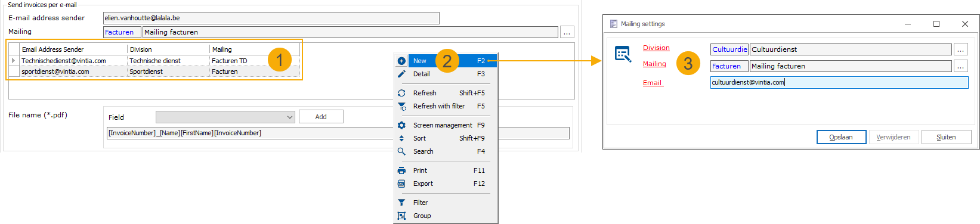Click the Mailing column header in grid
This screenshot has height=224, width=980.
tap(255, 49)
